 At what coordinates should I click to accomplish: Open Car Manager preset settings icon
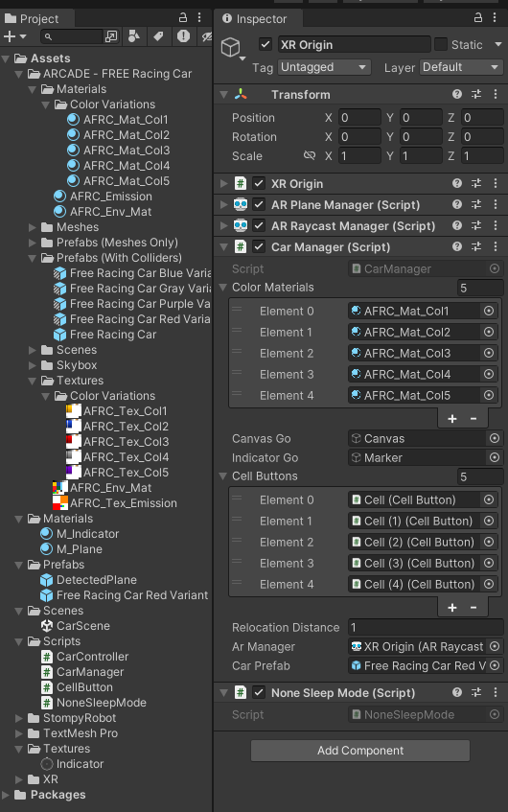(476, 246)
